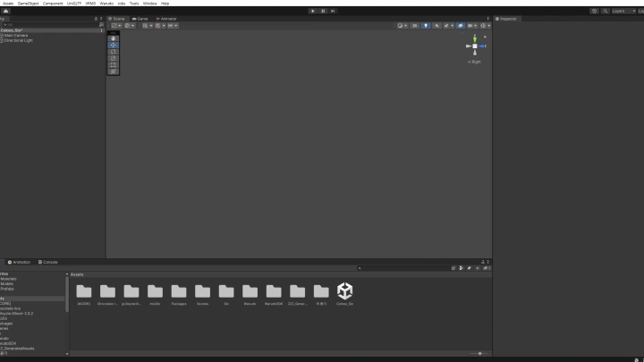
Task: Open Scene draw mode dropdown
Action: (x=402, y=25)
